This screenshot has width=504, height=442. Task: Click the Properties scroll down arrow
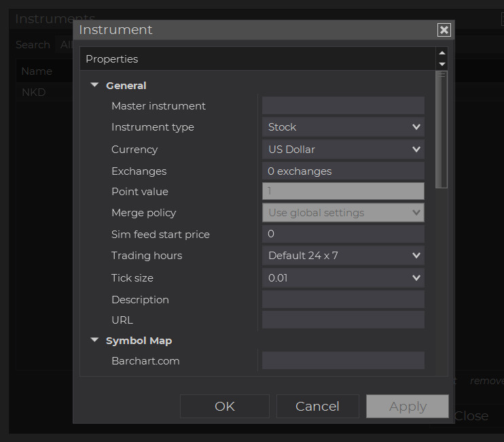click(442, 64)
